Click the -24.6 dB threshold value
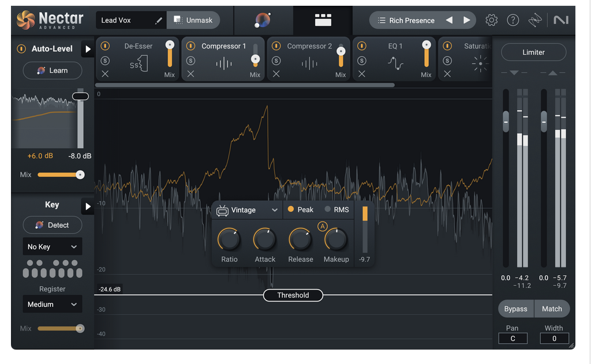 pos(109,289)
